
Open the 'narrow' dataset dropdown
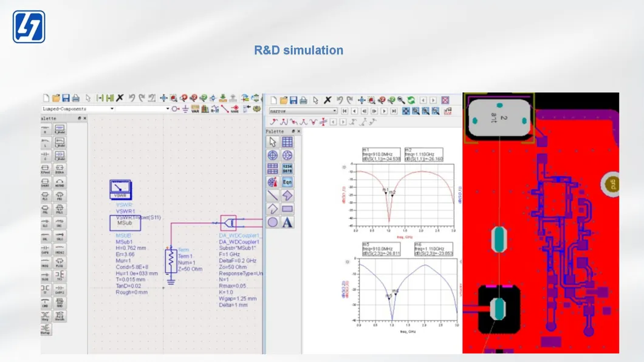pos(334,111)
